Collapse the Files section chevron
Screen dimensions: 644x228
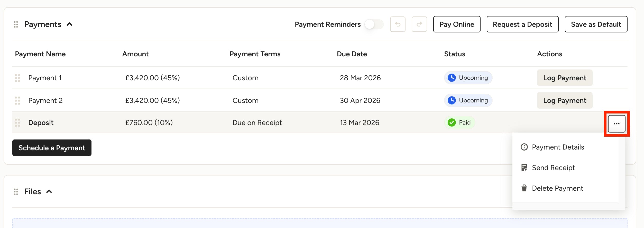(49, 191)
